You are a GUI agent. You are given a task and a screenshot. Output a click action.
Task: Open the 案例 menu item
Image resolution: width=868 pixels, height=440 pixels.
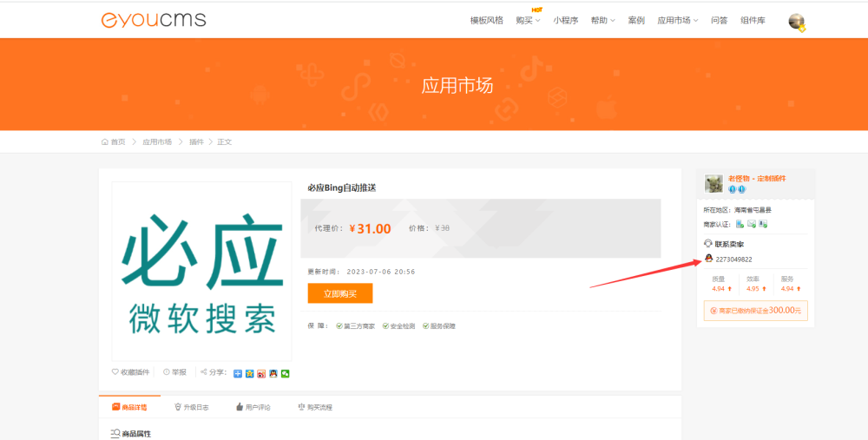(636, 21)
